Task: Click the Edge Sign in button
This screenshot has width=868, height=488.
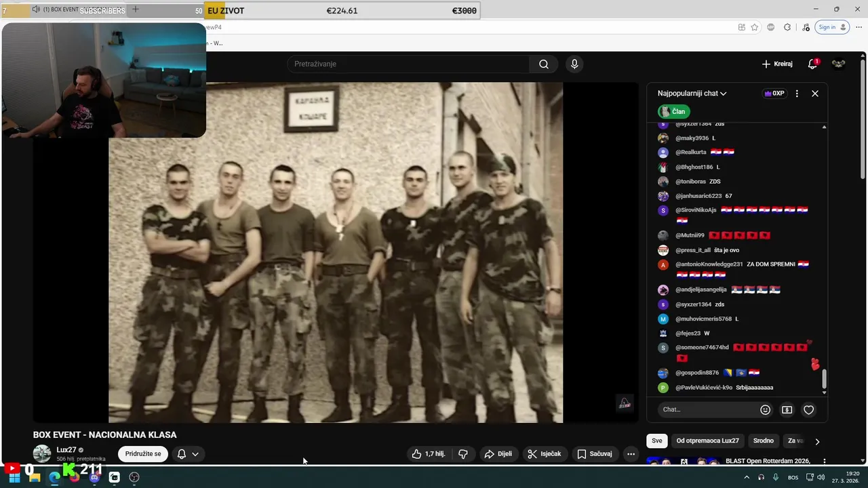Action: [x=832, y=27]
